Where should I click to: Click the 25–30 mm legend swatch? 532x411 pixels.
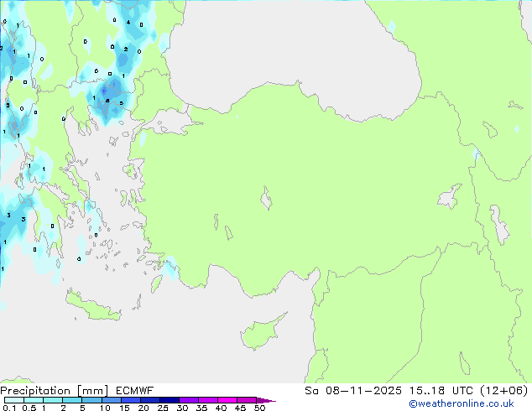(169, 400)
